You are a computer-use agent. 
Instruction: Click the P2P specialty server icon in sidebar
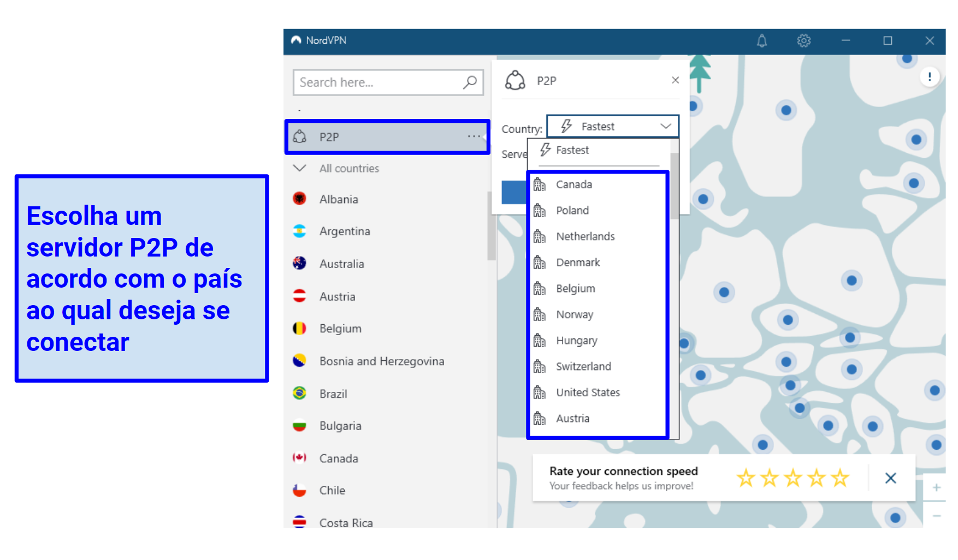(300, 136)
